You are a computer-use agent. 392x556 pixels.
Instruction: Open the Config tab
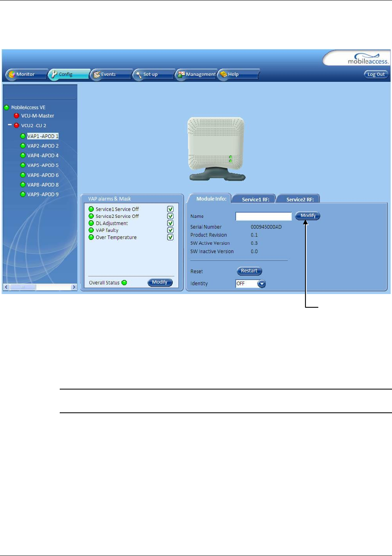pyautogui.click(x=69, y=74)
